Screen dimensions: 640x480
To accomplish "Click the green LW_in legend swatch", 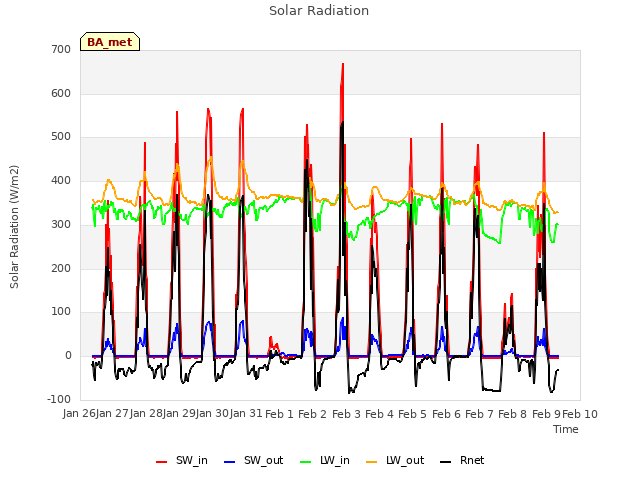I will (x=305, y=462).
